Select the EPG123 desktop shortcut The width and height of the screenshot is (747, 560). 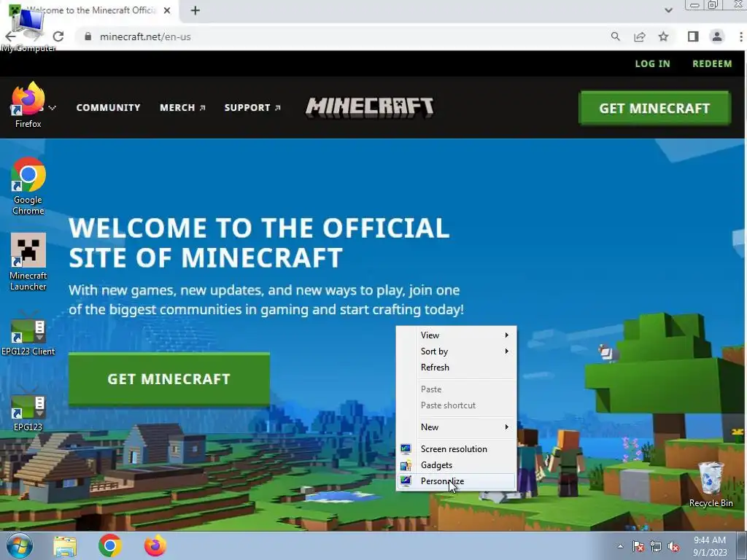pyautogui.click(x=28, y=408)
